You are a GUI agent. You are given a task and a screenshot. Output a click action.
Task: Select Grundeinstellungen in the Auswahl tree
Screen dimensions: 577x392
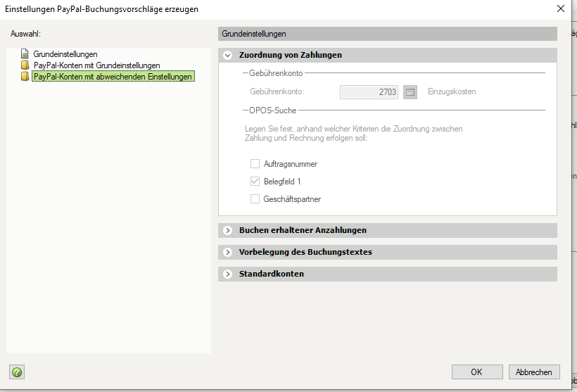[x=65, y=54]
